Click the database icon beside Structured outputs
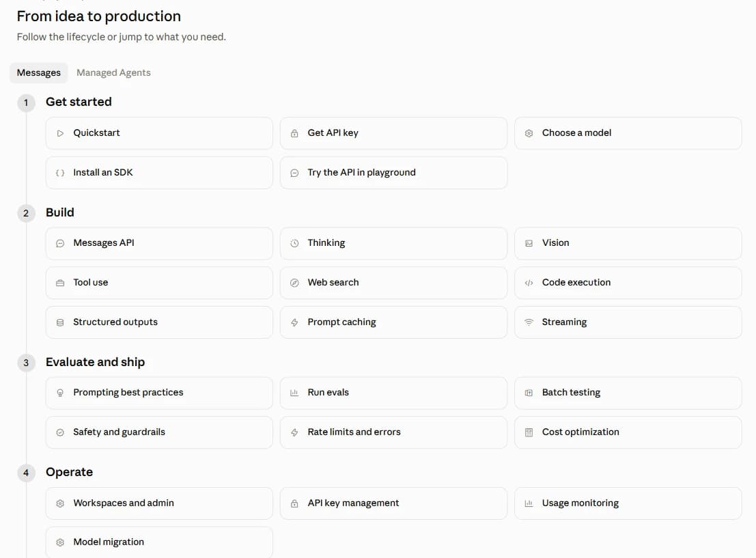This screenshot has height=558, width=756. click(x=60, y=322)
